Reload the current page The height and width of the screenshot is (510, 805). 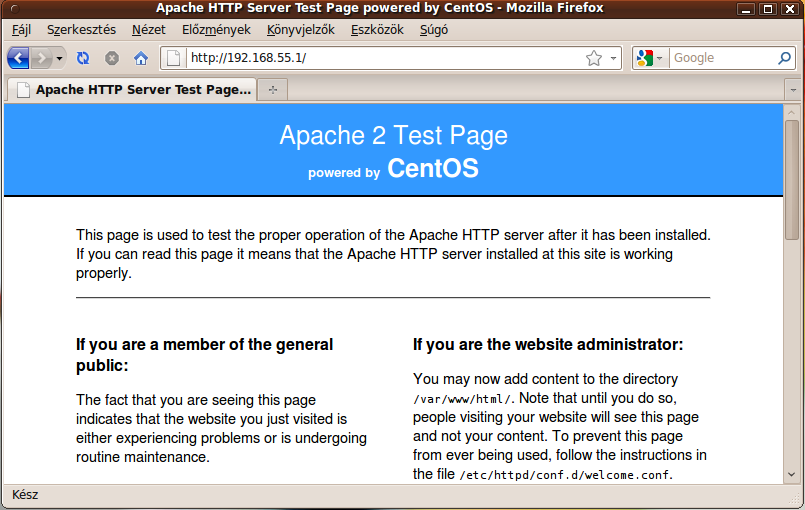tap(83, 58)
